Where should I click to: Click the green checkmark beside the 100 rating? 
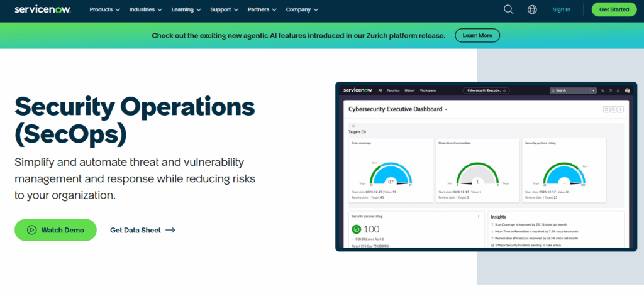pyautogui.click(x=357, y=229)
